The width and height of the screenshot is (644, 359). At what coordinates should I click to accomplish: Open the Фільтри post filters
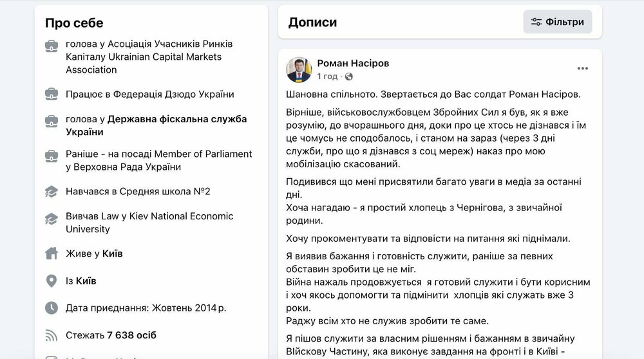click(557, 22)
